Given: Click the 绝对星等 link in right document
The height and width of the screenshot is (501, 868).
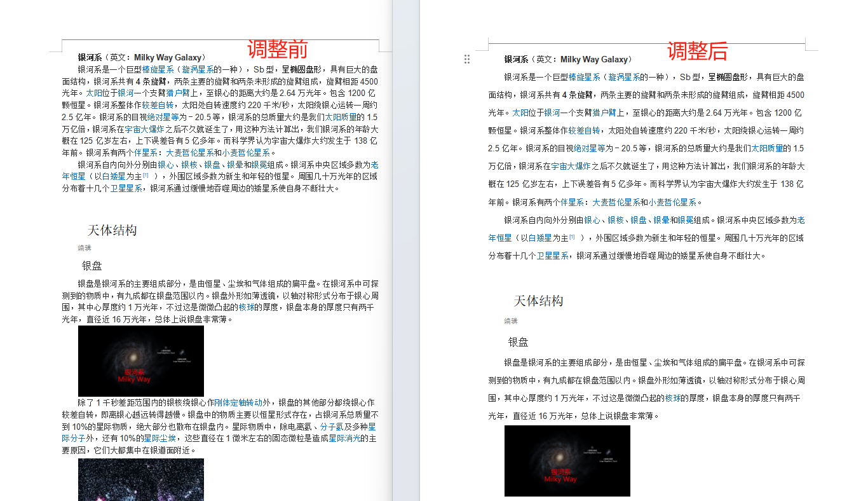Looking at the screenshot, I should tap(590, 148).
